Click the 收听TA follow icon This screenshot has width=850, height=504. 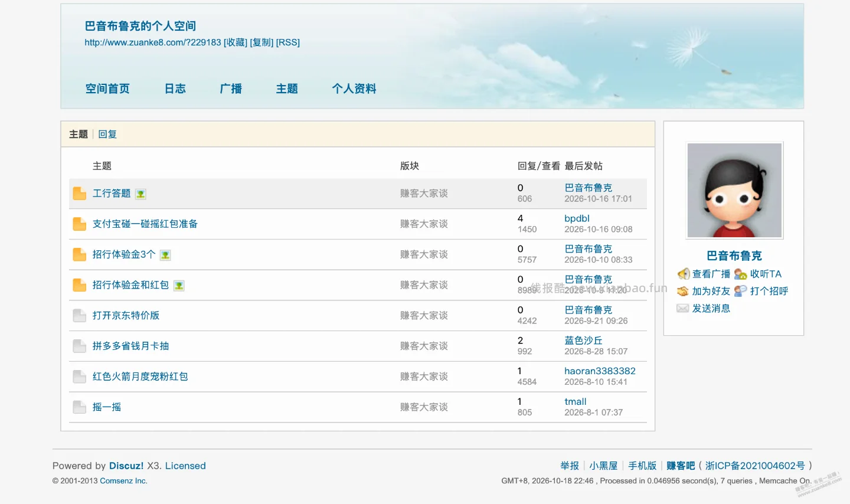pos(741,274)
